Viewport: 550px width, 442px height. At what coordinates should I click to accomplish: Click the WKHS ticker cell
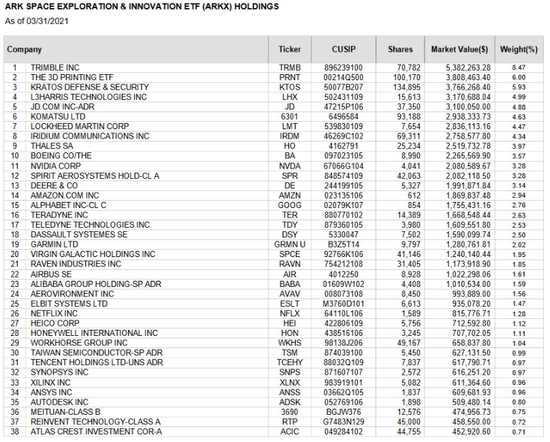[290, 343]
